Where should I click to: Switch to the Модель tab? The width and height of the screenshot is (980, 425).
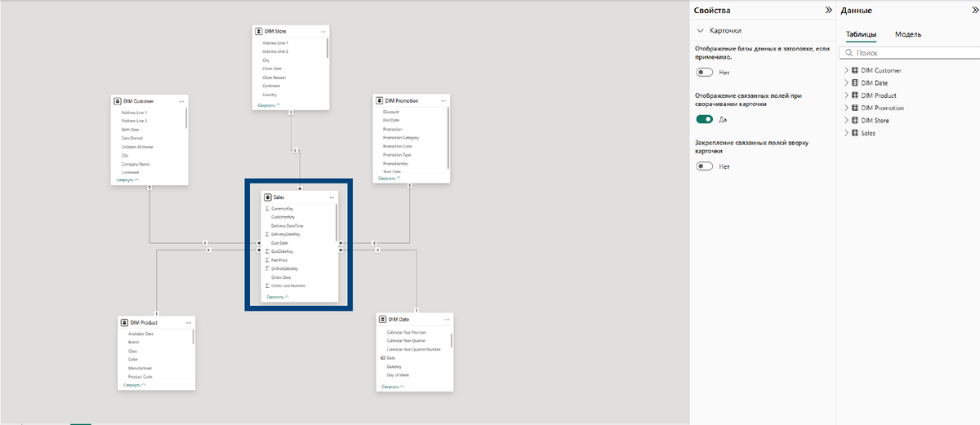coord(908,34)
